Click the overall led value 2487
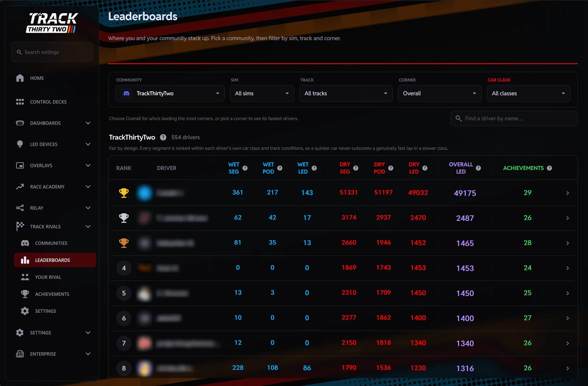The width and height of the screenshot is (588, 386). coord(465,218)
